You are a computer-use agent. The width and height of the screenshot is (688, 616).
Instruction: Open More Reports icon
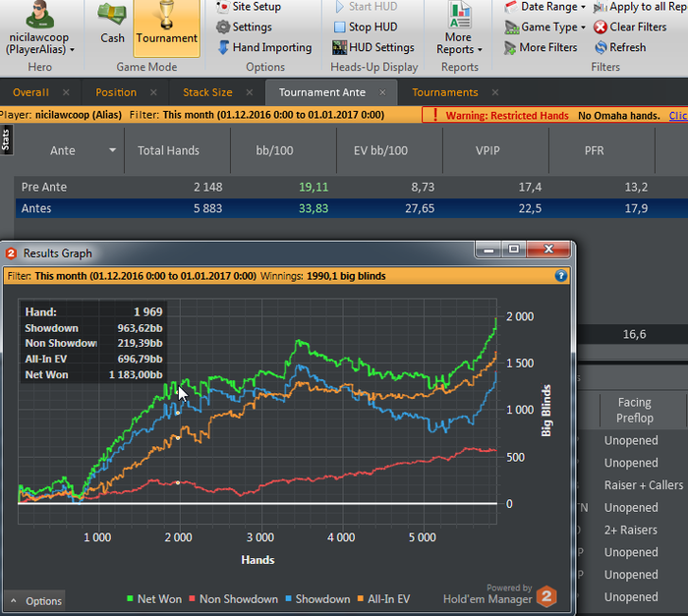click(459, 15)
